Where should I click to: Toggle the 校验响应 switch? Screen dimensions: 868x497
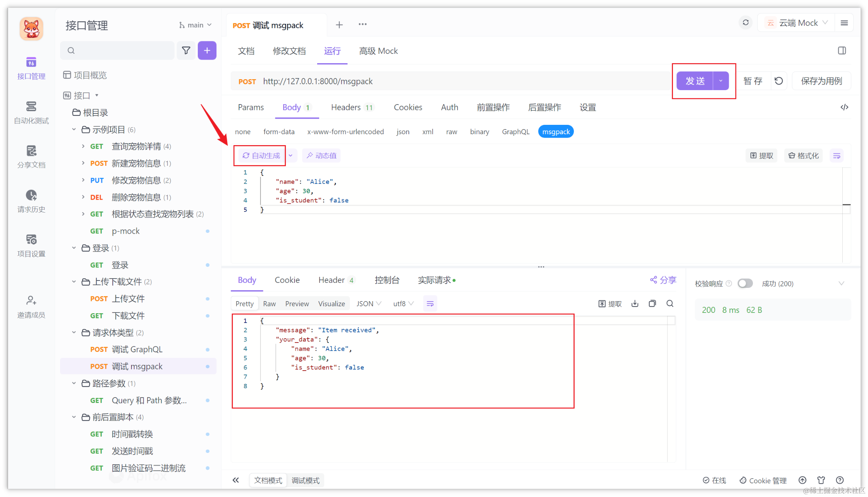tap(745, 283)
